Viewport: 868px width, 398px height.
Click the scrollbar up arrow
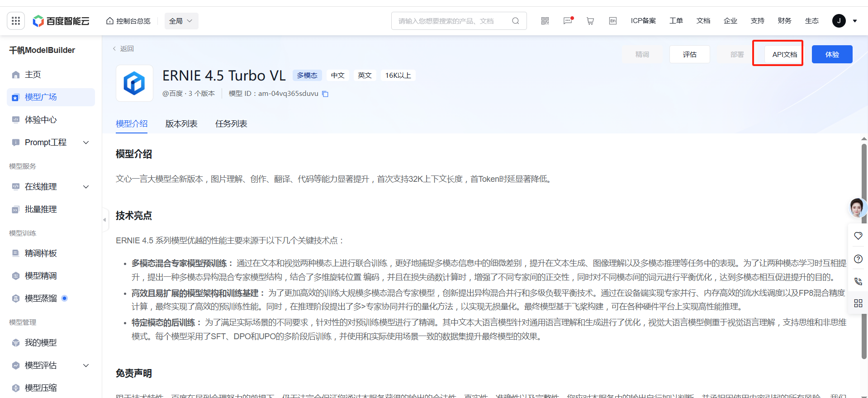coord(864,139)
